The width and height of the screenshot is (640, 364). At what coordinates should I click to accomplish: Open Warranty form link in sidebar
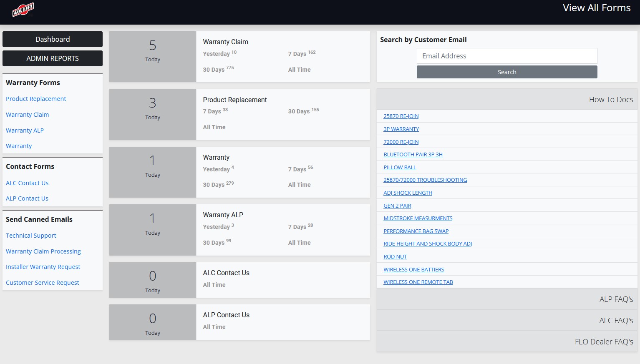19,146
